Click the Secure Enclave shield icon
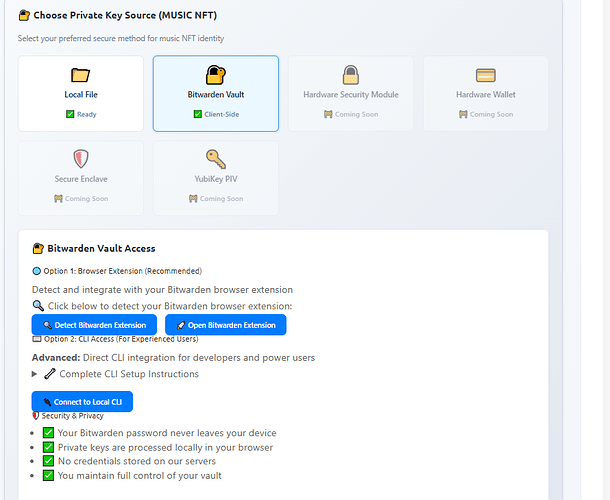The image size is (610, 500). tap(81, 159)
